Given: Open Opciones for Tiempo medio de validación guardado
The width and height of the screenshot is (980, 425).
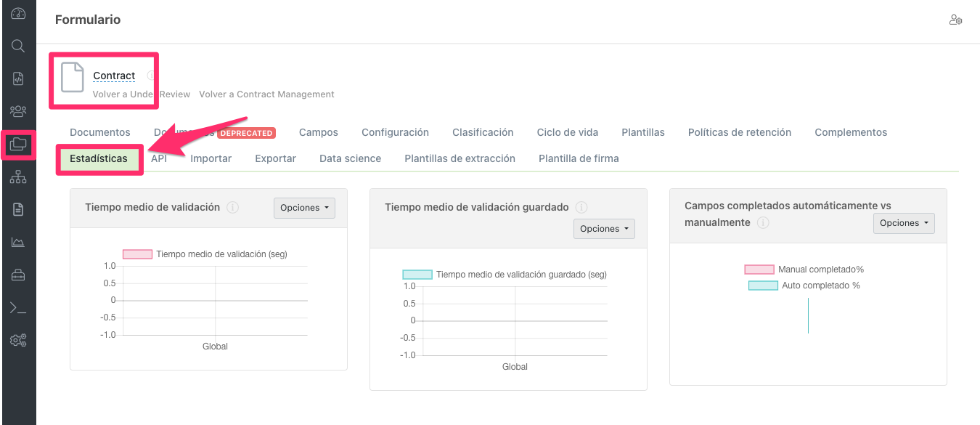Looking at the screenshot, I should click(604, 228).
